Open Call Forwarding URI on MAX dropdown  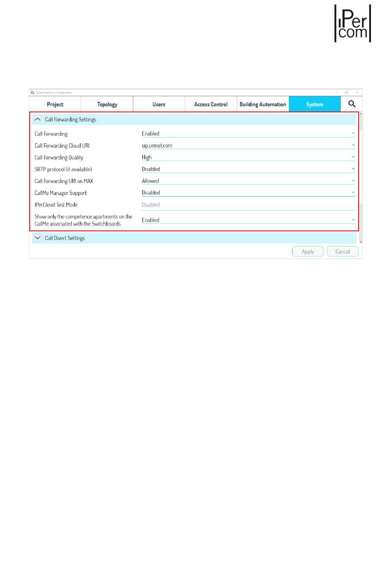[x=353, y=181]
